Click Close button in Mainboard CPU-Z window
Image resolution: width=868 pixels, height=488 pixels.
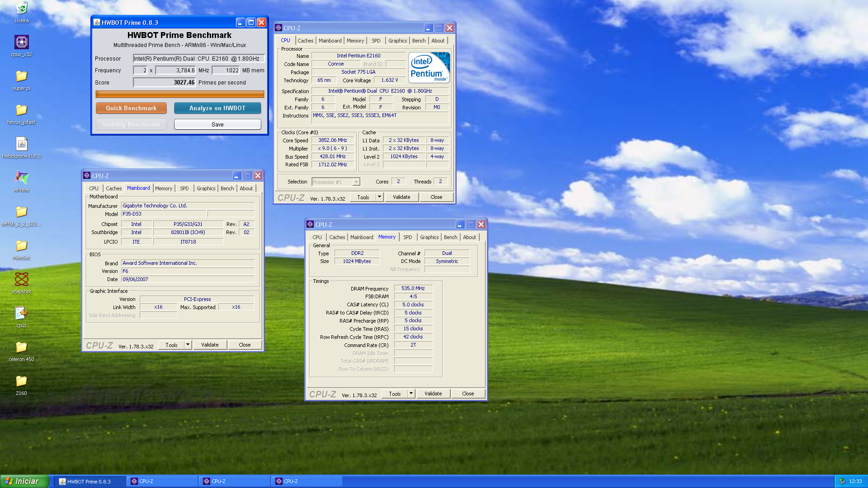245,345
